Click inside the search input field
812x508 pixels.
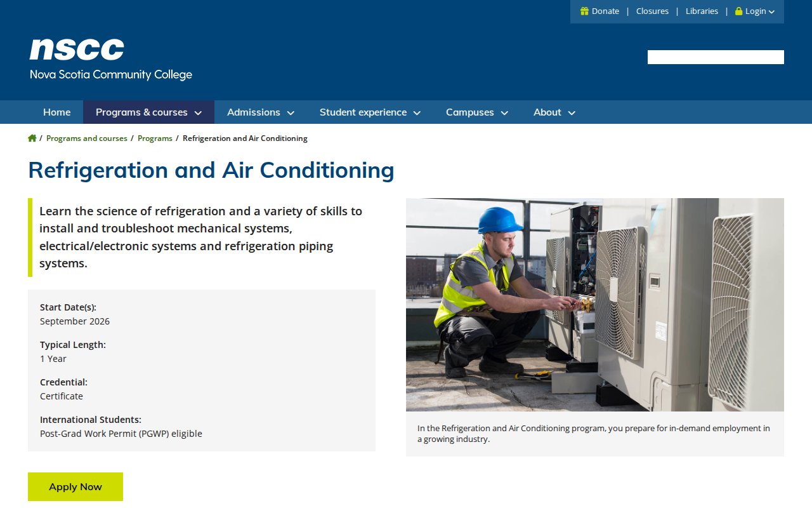716,57
